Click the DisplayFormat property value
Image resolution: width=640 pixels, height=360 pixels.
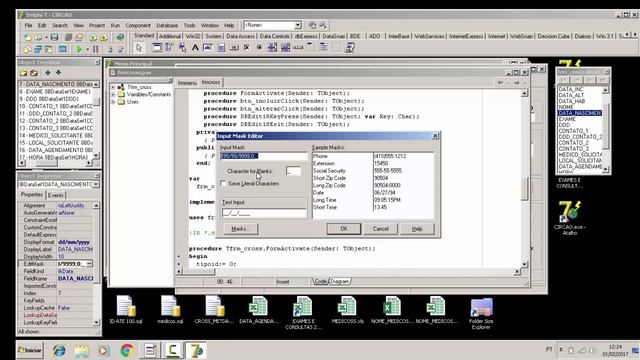pos(75,242)
